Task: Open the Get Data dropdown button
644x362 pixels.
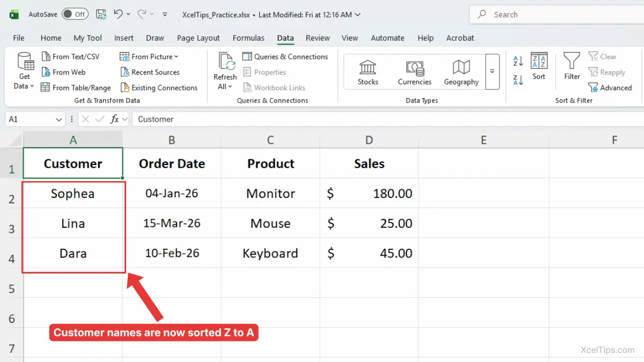Action: (x=25, y=71)
